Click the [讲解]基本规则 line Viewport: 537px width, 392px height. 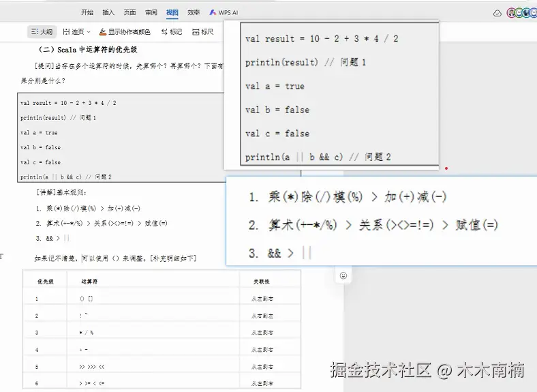click(x=61, y=192)
